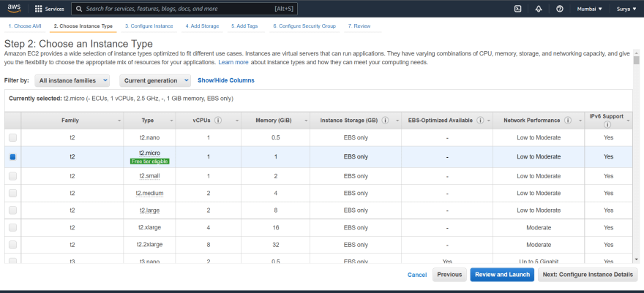Click the t2.medium type name

149,193
